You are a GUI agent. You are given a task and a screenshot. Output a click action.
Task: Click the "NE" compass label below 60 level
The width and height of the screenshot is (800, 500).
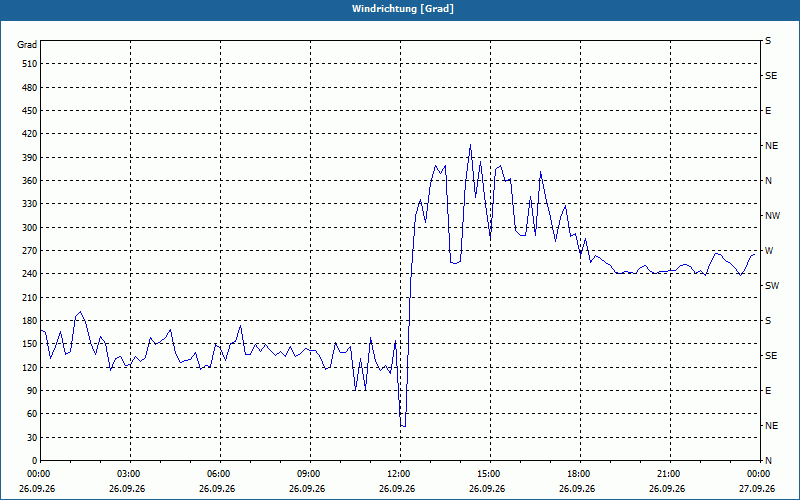point(771,426)
